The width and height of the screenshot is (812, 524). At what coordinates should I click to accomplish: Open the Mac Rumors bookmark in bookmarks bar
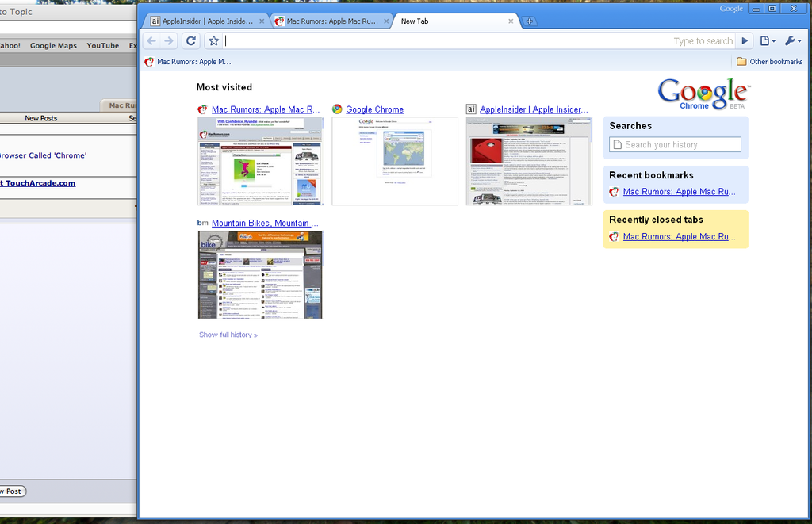[188, 62]
